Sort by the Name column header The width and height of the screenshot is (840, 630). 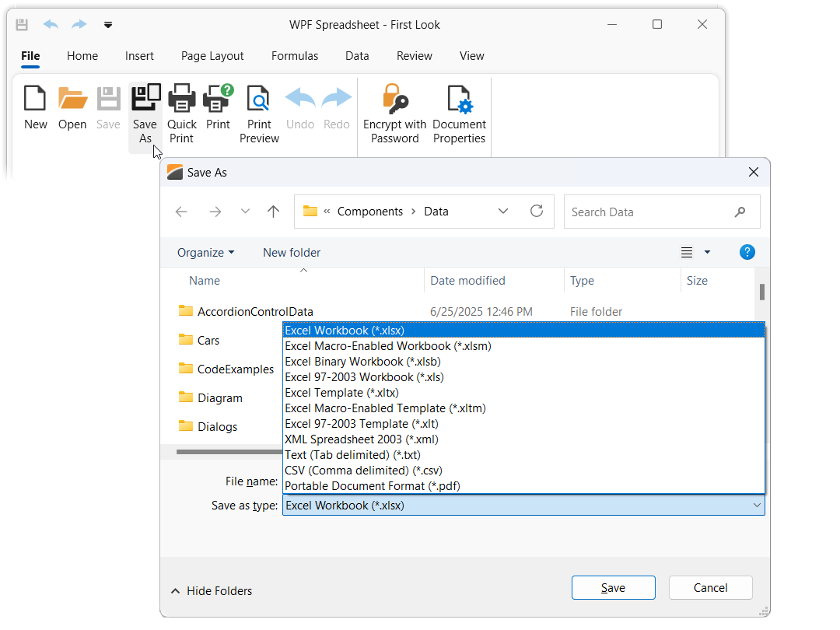point(205,281)
